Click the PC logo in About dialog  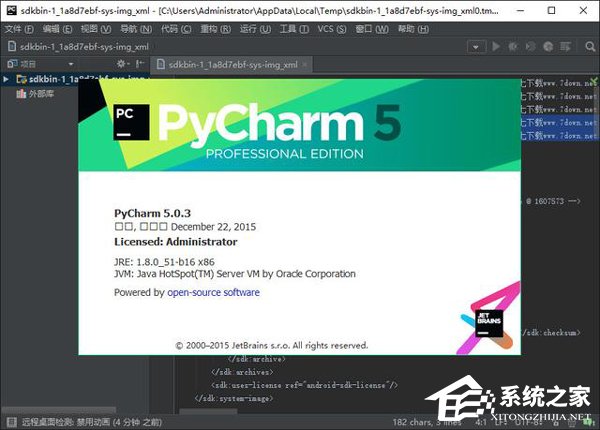click(131, 122)
